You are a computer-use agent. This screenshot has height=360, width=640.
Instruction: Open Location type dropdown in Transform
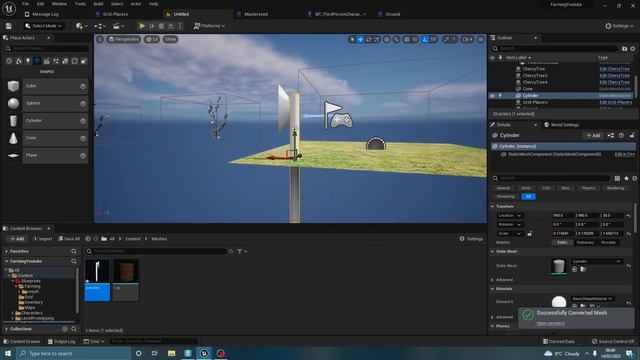(x=509, y=216)
